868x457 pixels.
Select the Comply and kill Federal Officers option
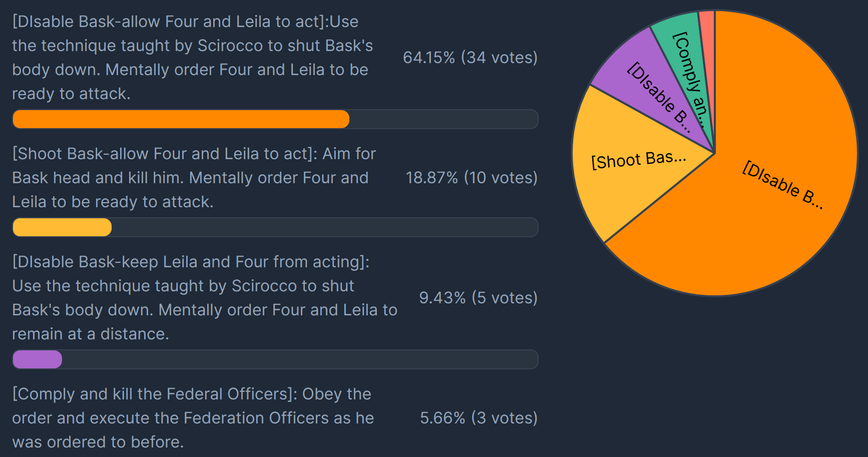pyautogui.click(x=193, y=418)
